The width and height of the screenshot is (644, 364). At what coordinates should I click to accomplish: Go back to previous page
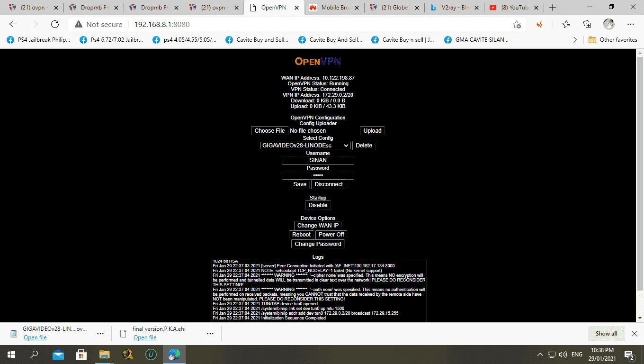tap(13, 25)
